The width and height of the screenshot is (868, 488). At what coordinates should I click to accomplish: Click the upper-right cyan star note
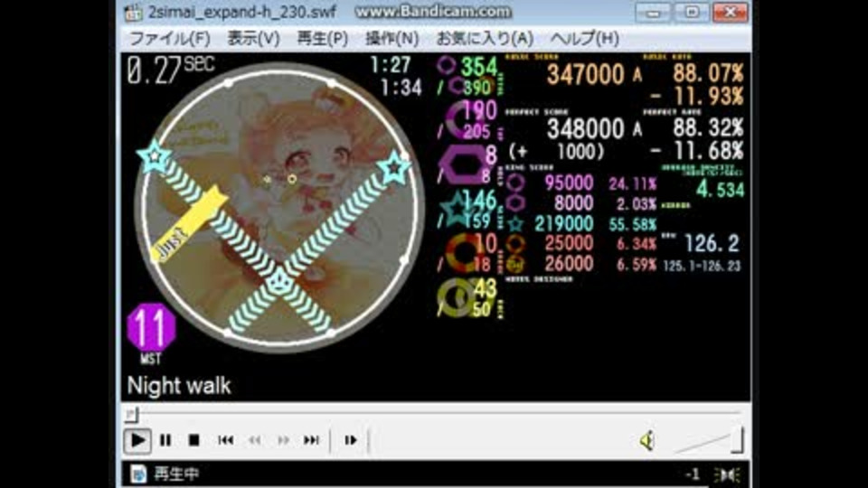point(394,166)
